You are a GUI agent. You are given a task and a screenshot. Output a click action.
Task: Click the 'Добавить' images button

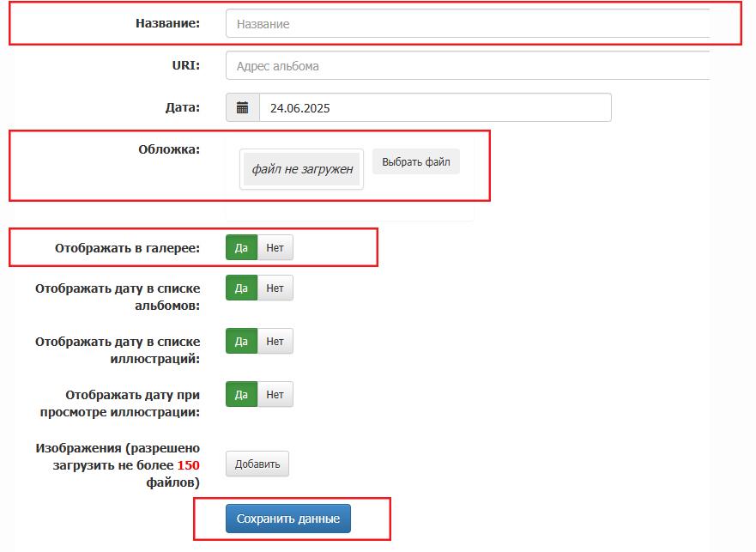coord(257,464)
